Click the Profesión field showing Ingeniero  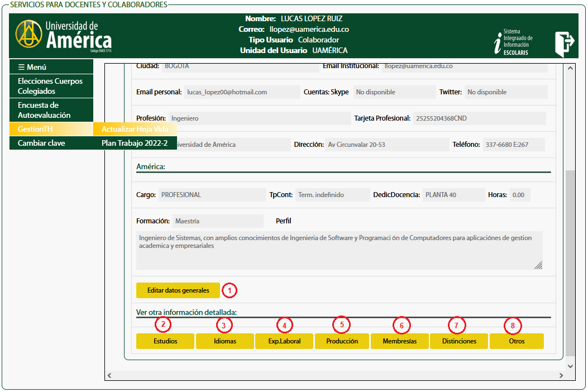(260, 118)
